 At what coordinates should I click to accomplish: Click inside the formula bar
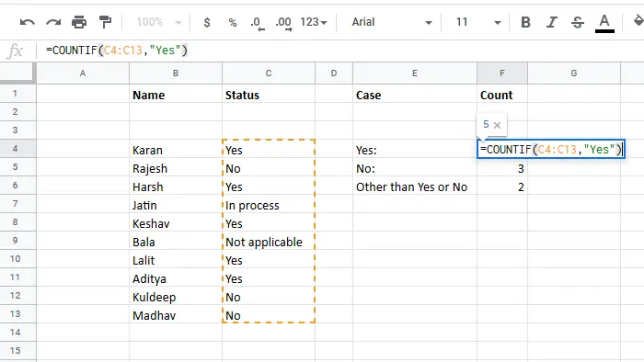tap(341, 51)
